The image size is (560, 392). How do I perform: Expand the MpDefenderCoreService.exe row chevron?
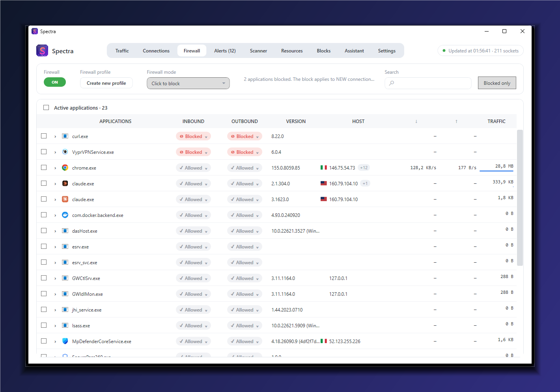[x=55, y=342]
